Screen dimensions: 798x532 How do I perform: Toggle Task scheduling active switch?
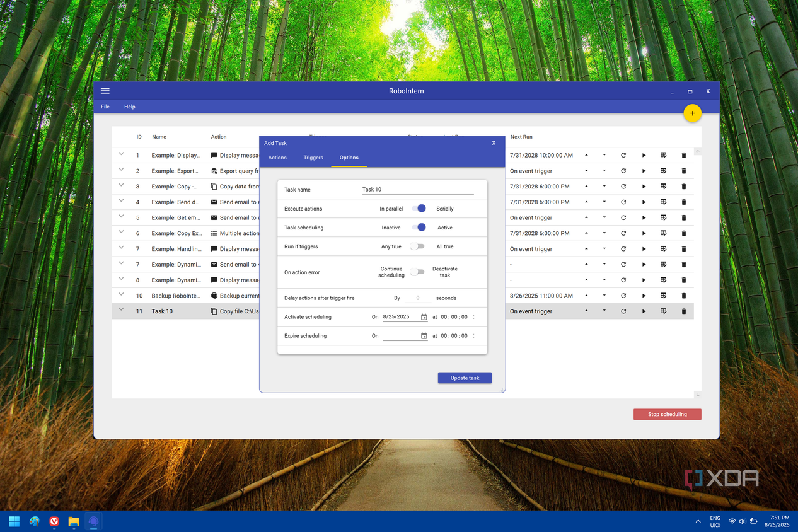tap(419, 228)
